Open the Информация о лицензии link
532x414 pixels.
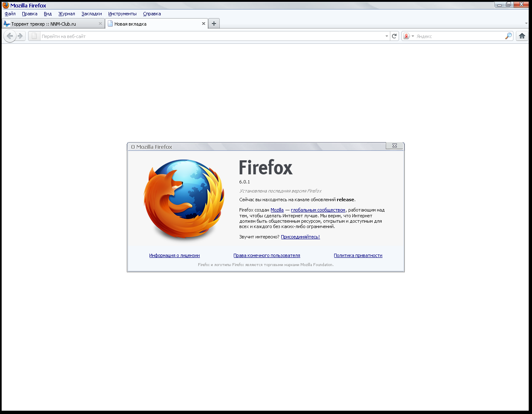pyautogui.click(x=174, y=255)
